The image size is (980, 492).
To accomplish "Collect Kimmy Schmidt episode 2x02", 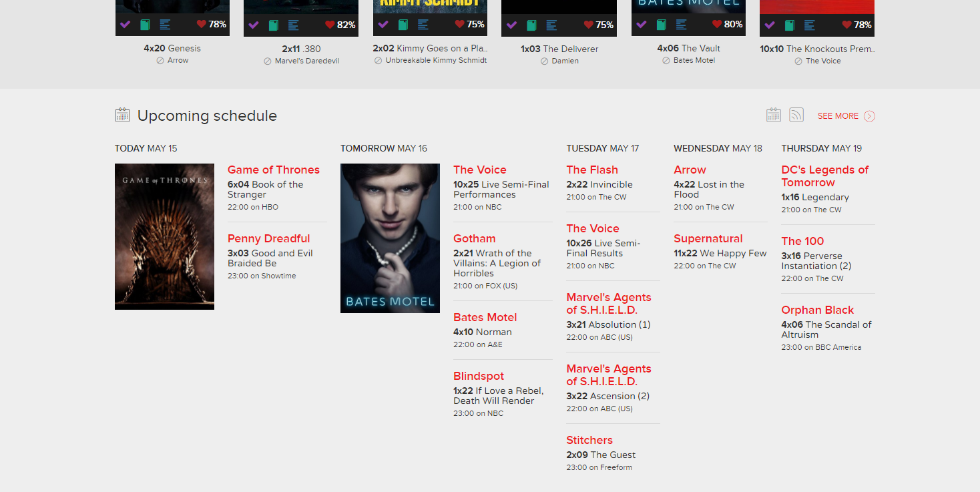I will tap(403, 25).
